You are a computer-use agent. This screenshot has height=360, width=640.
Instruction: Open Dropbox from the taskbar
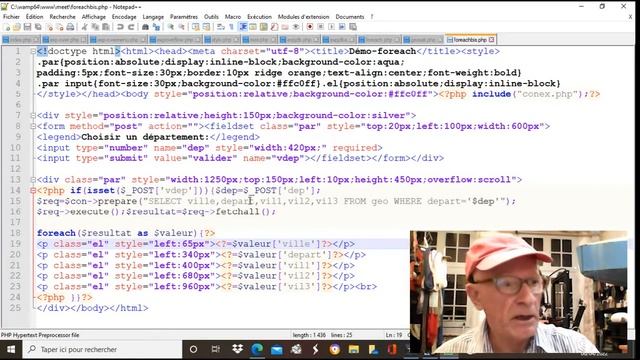237,349
